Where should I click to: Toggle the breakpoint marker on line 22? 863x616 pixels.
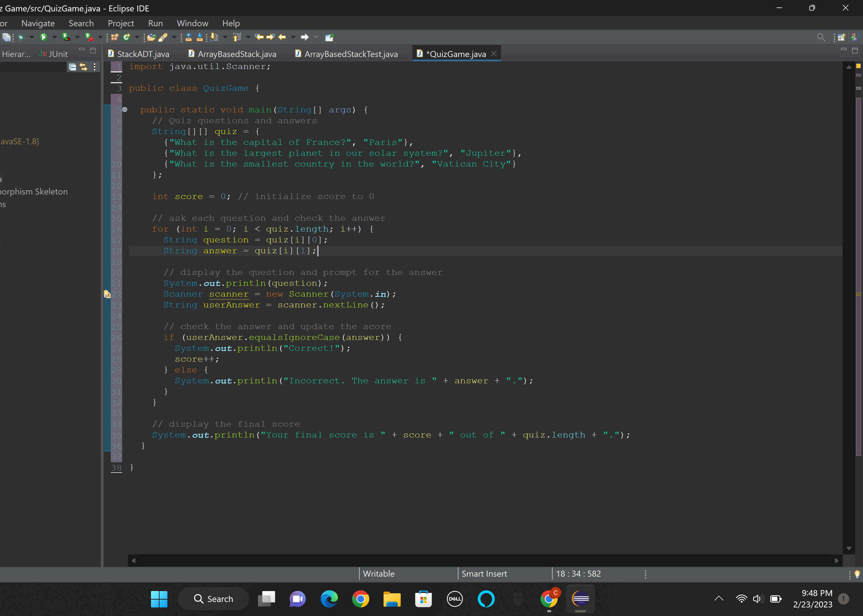107,294
